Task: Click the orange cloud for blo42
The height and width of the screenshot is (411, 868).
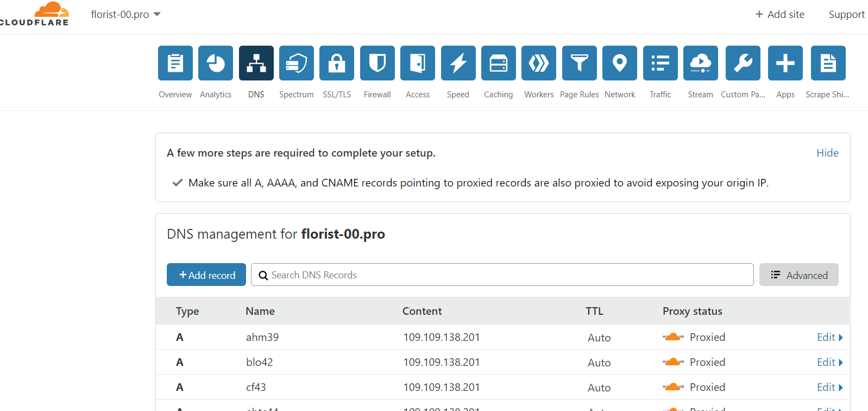Action: (674, 362)
